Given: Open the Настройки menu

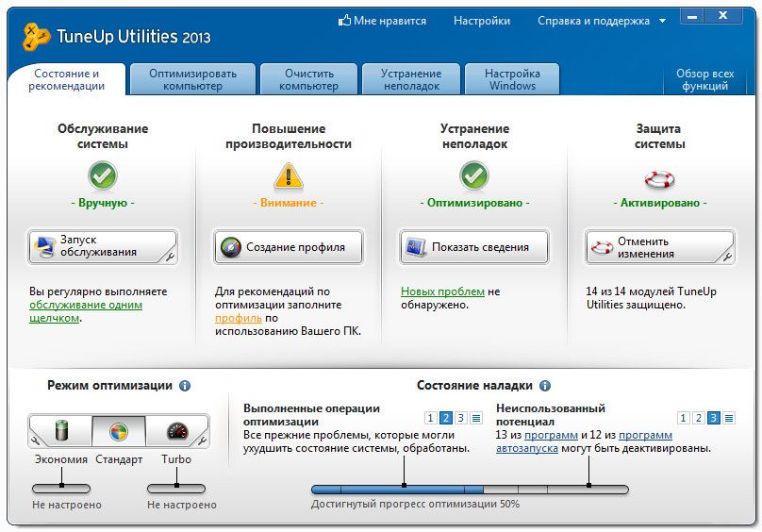Looking at the screenshot, I should [482, 21].
